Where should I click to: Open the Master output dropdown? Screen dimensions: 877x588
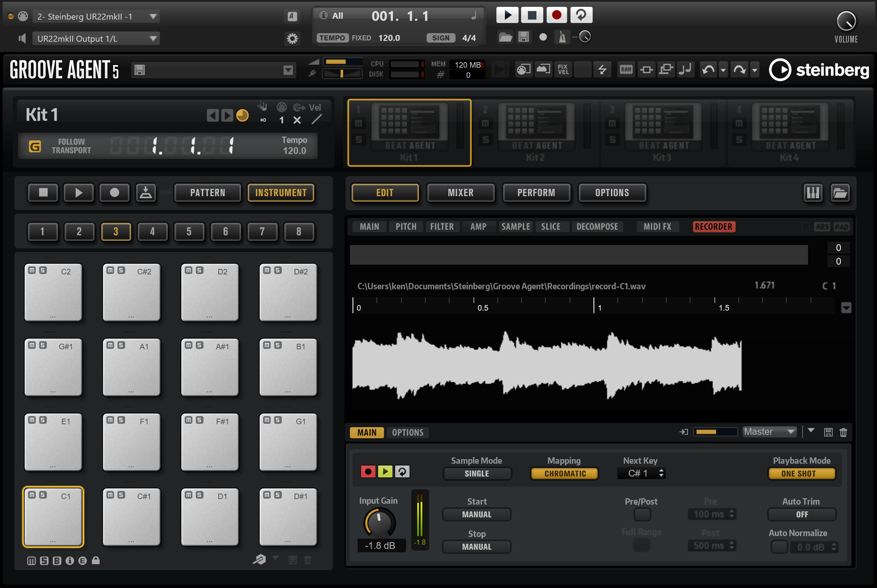click(x=770, y=432)
